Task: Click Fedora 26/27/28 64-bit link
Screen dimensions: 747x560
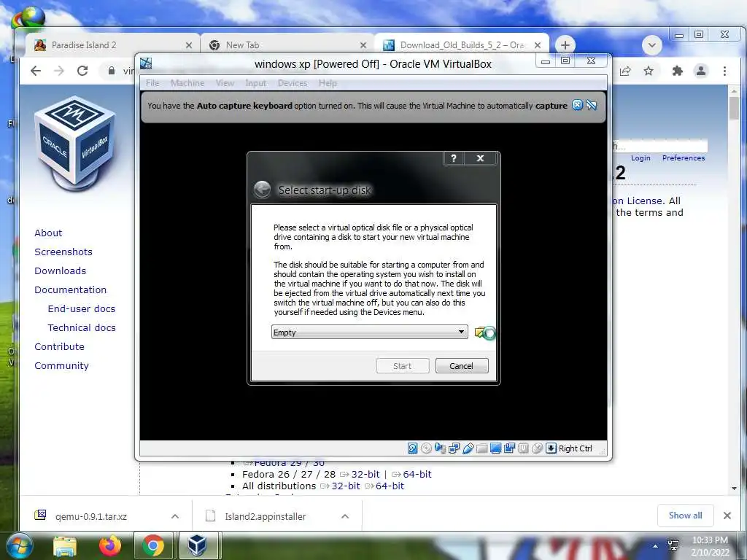Action: [417, 474]
